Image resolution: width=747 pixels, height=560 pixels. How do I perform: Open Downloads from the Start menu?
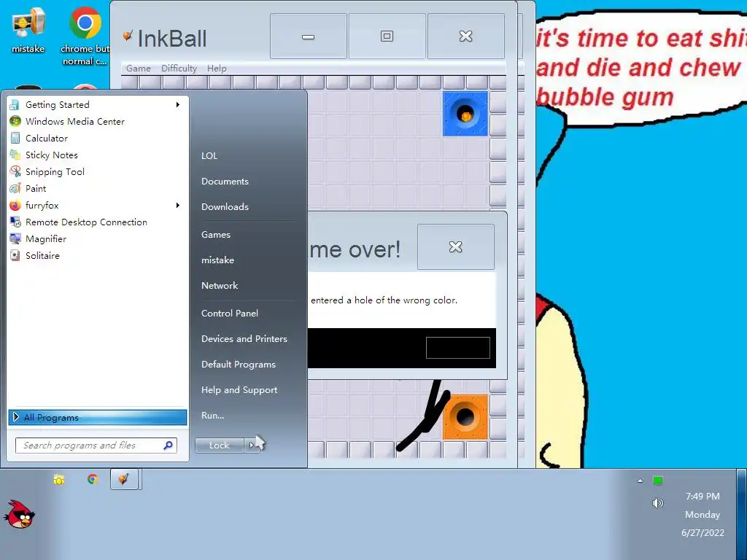pyautogui.click(x=225, y=206)
